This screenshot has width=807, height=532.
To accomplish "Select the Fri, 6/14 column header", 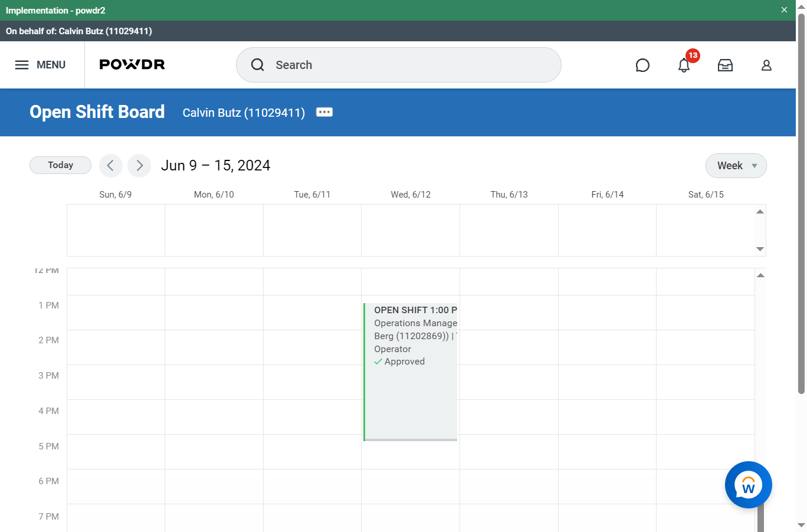I will pyautogui.click(x=608, y=195).
